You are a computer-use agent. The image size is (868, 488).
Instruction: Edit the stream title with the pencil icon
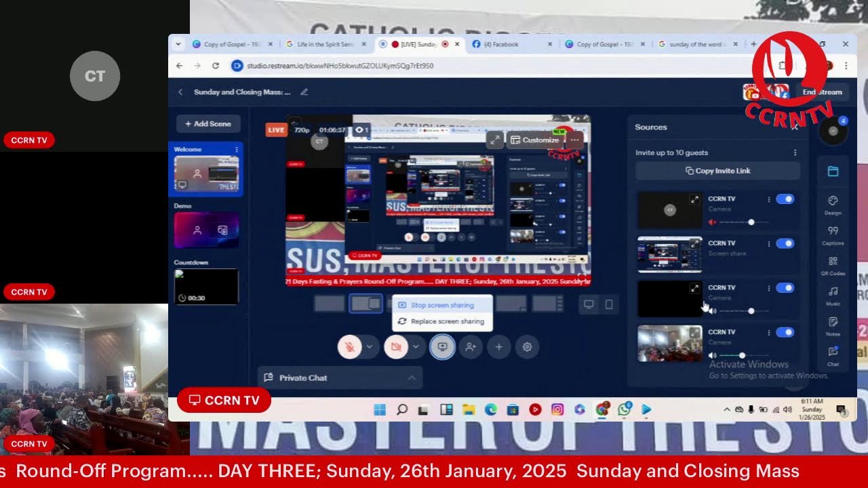(304, 92)
